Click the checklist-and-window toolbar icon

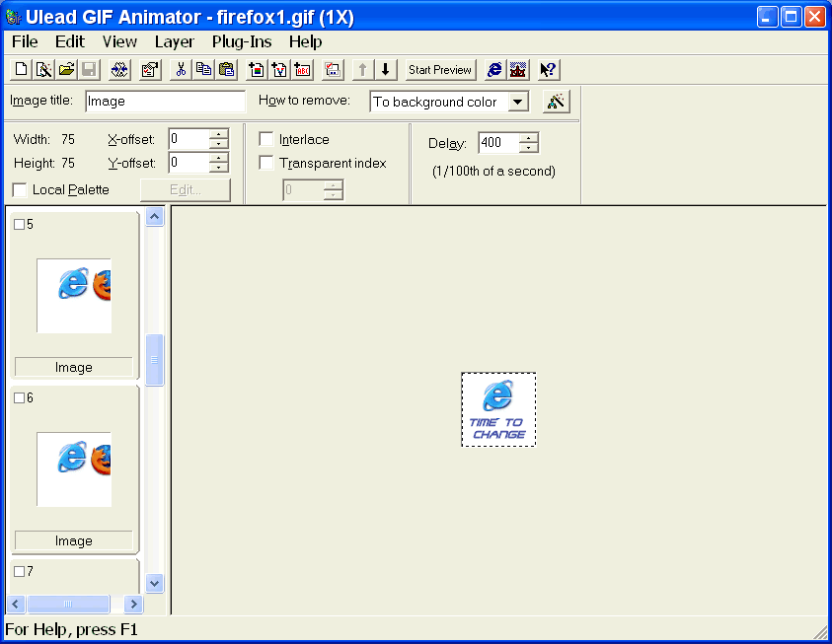pos(333,69)
